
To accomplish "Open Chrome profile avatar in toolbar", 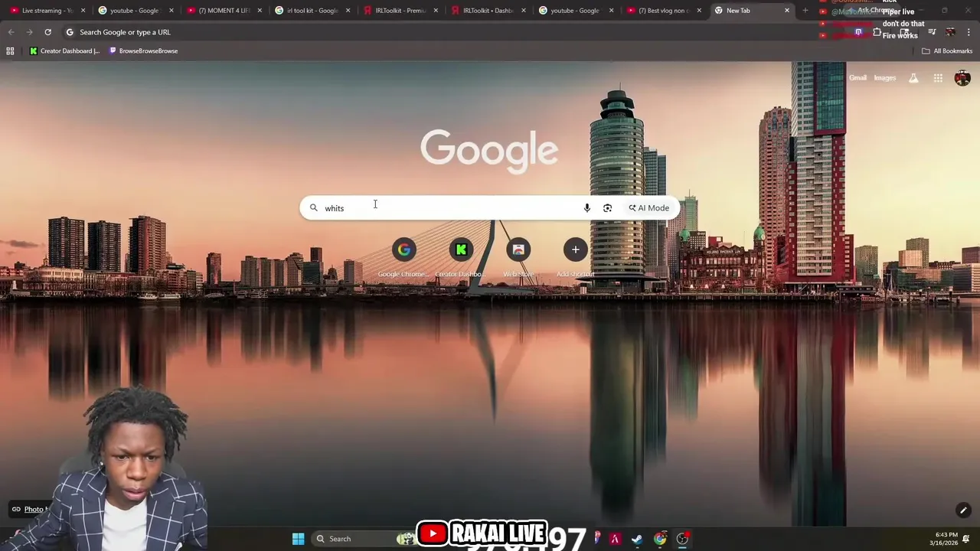I will pyautogui.click(x=950, y=32).
